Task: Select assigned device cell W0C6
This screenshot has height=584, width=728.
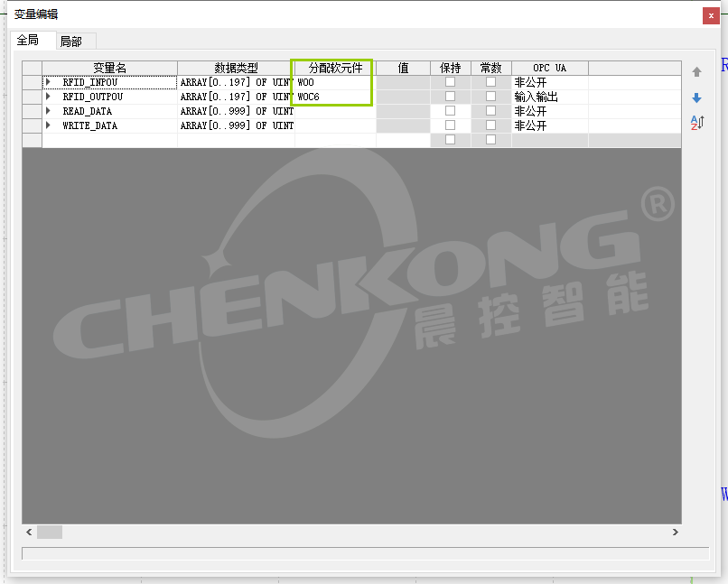Action: (334, 97)
